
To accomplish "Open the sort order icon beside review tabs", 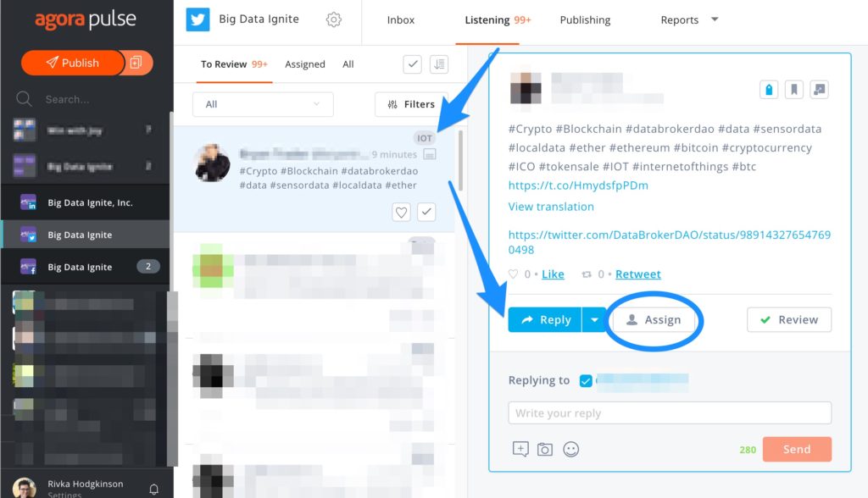I will [439, 64].
